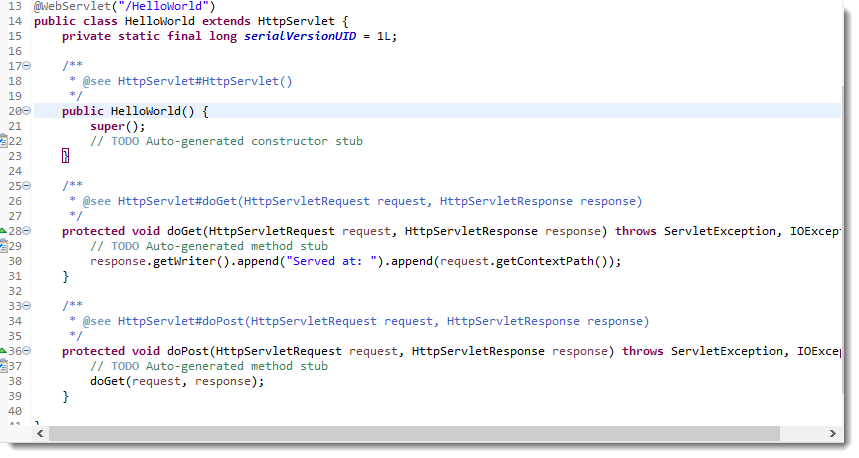This screenshot has height=458, width=859.
Task: Click the horizontal scrollbar thumb
Action: (x=414, y=433)
